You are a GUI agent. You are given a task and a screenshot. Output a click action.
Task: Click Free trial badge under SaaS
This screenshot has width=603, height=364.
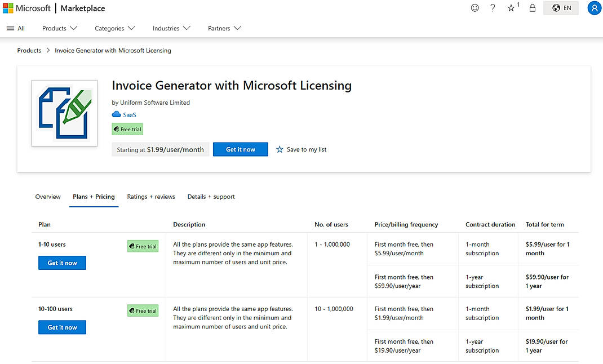(x=127, y=129)
